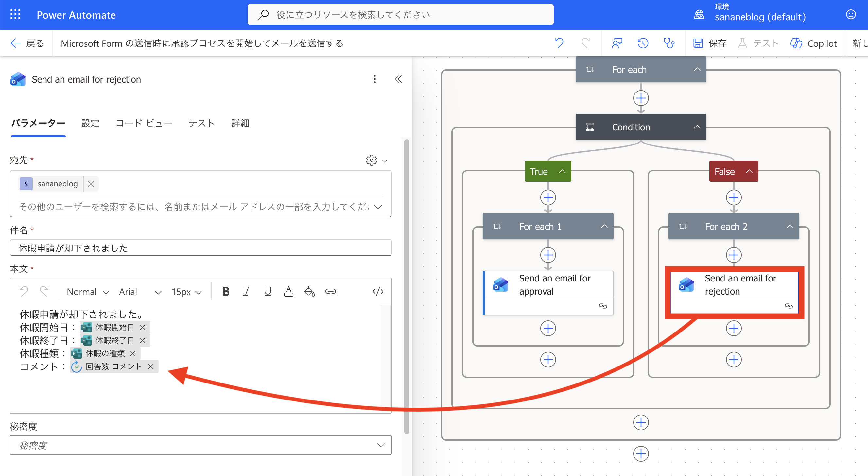This screenshot has height=476, width=868.
Task: Pick the font color
Action: click(288, 291)
